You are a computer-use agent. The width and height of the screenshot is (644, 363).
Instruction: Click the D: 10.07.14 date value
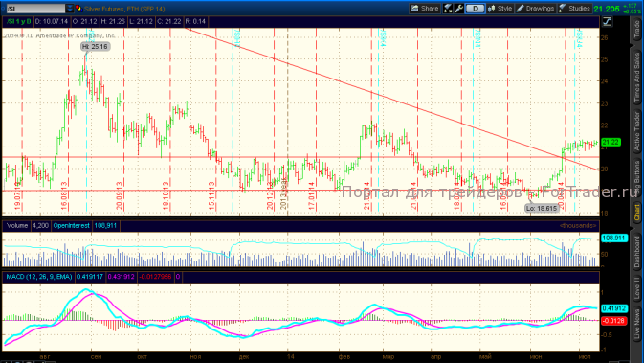coord(52,21)
